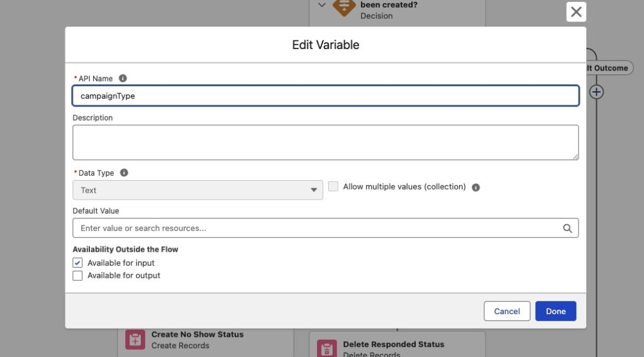Click the info icon beside API Name
644x357 pixels.
click(123, 79)
